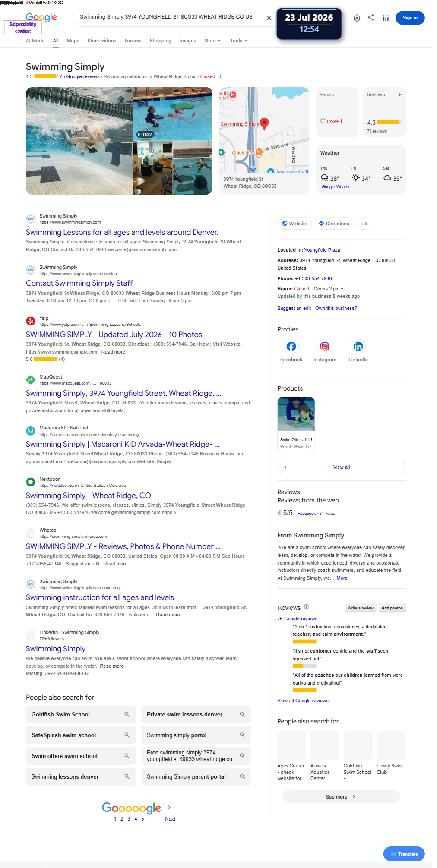Click Write a review button
Image resolution: width=437 pixels, height=868 pixels.
(361, 608)
